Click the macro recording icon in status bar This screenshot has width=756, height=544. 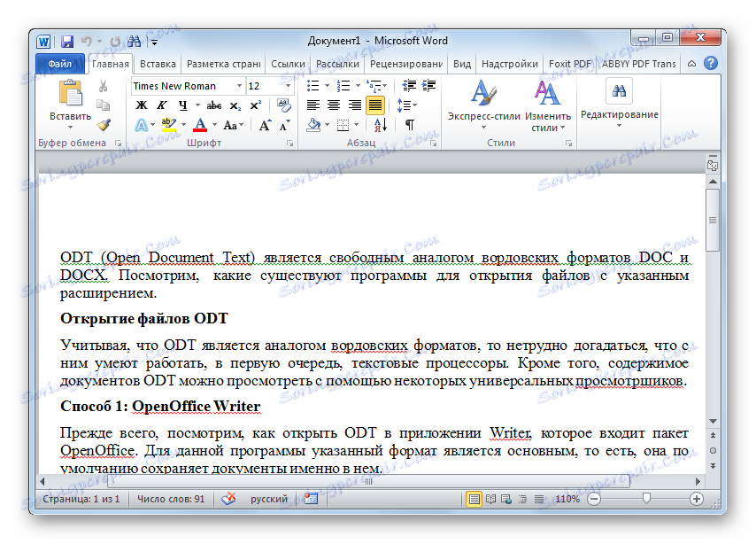311,498
